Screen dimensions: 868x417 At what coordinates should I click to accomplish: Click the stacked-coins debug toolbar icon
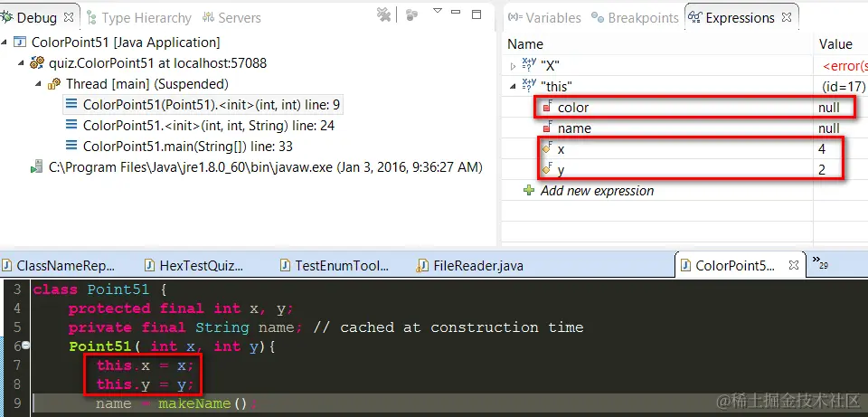pos(411,15)
